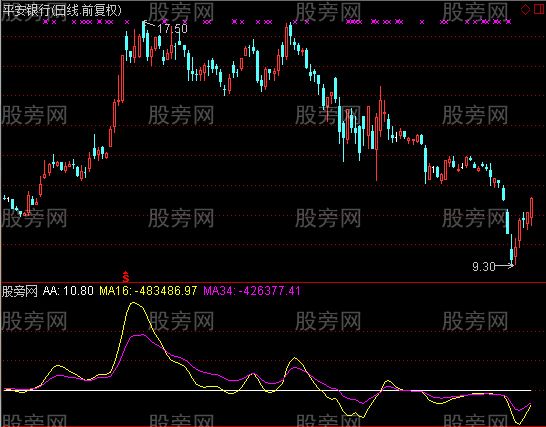546x427 pixels.
Task: Click the AA: 10.80 indicator value
Action: (68, 290)
